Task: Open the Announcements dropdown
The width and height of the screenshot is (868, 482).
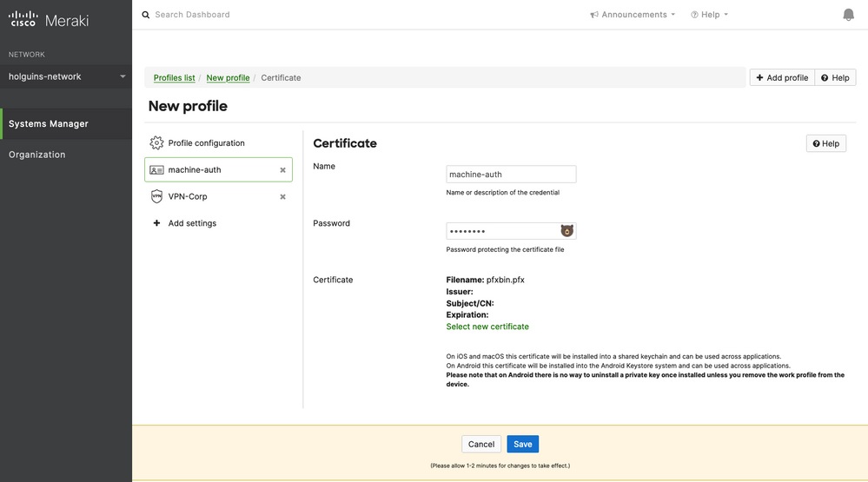Action: [633, 15]
